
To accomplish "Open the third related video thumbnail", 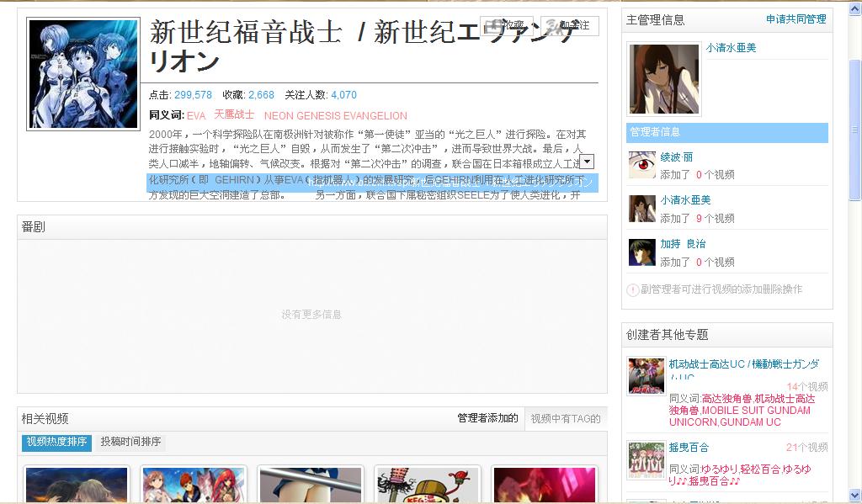I will tap(311, 484).
